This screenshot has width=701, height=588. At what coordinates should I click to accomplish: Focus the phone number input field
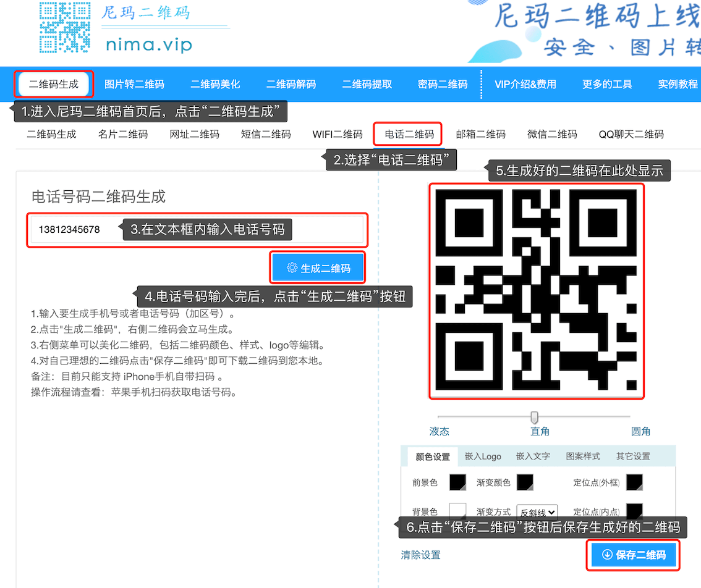tap(197, 230)
